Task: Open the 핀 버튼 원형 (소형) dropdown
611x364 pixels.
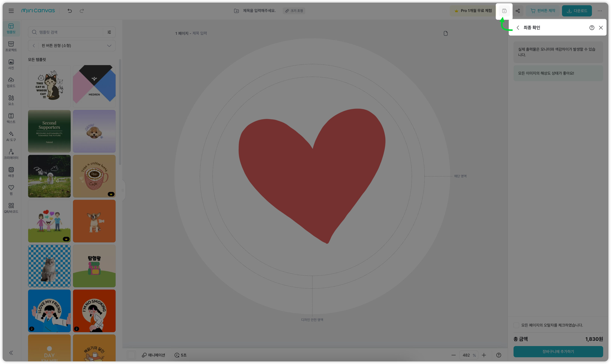Action: (72, 45)
